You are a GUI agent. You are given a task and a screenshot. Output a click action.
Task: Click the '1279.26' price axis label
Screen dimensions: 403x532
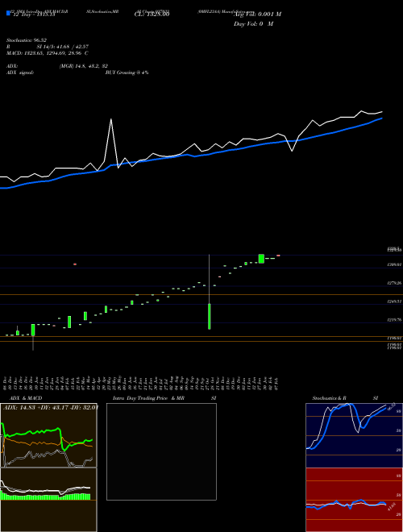pos(394,283)
